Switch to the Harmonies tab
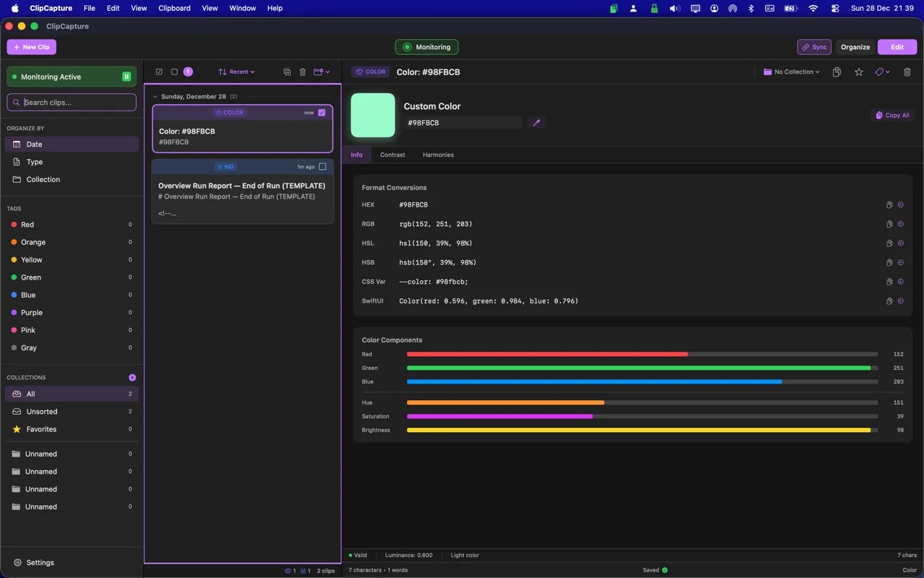The image size is (924, 578). (x=437, y=155)
